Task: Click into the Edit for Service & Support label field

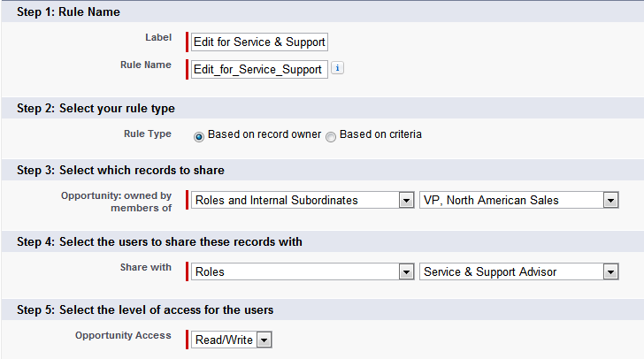Action: 259,42
